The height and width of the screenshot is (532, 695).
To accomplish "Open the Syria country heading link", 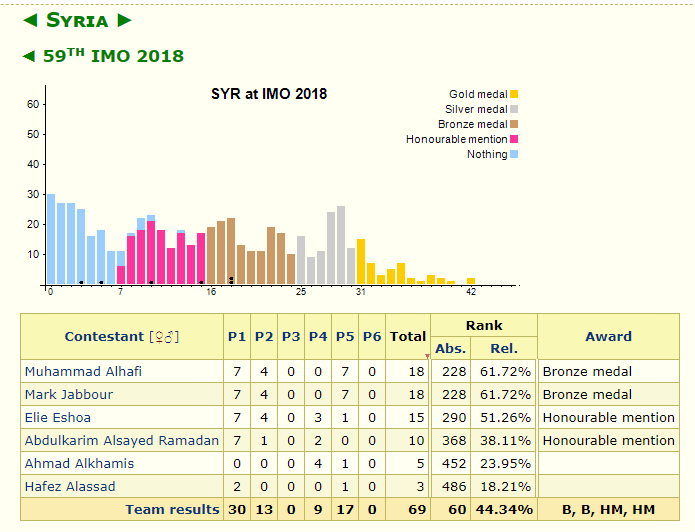I will (77, 21).
